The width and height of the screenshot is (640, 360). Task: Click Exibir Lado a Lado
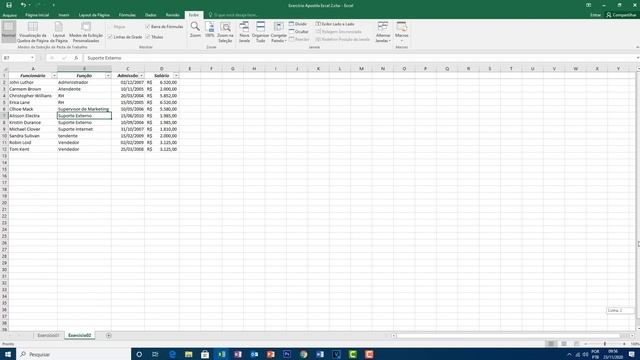(x=335, y=24)
